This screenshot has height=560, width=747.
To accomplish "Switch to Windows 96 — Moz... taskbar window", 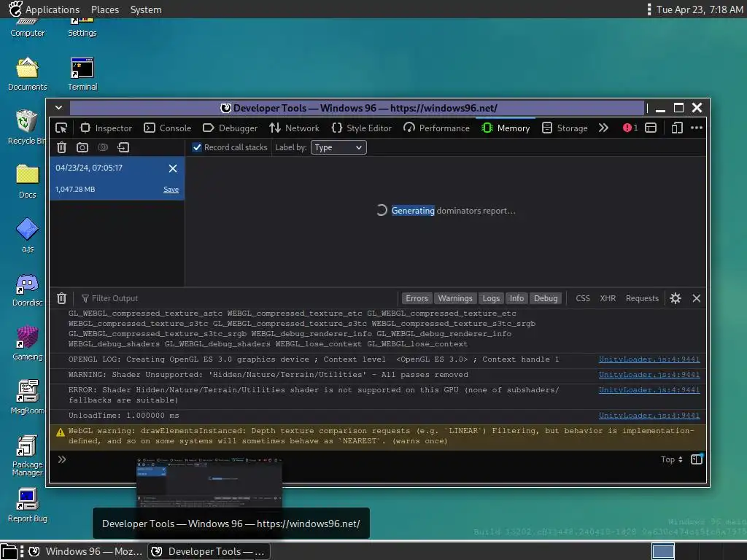I will click(86, 551).
